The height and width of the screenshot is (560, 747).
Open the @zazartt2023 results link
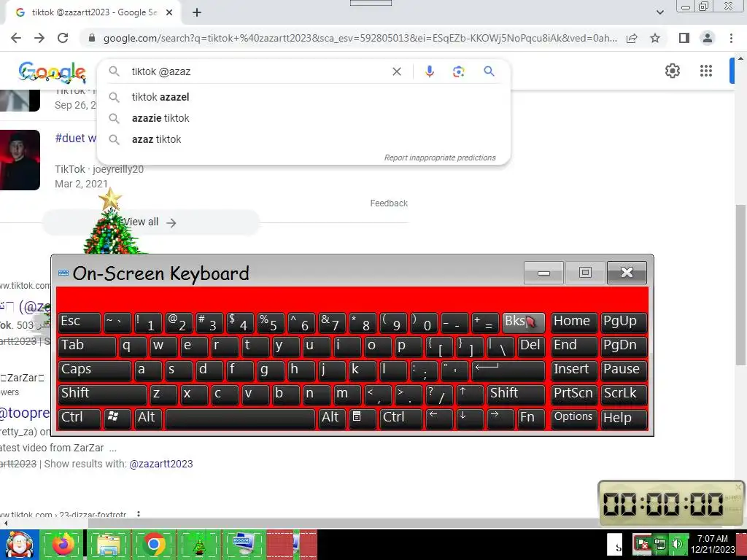161,464
